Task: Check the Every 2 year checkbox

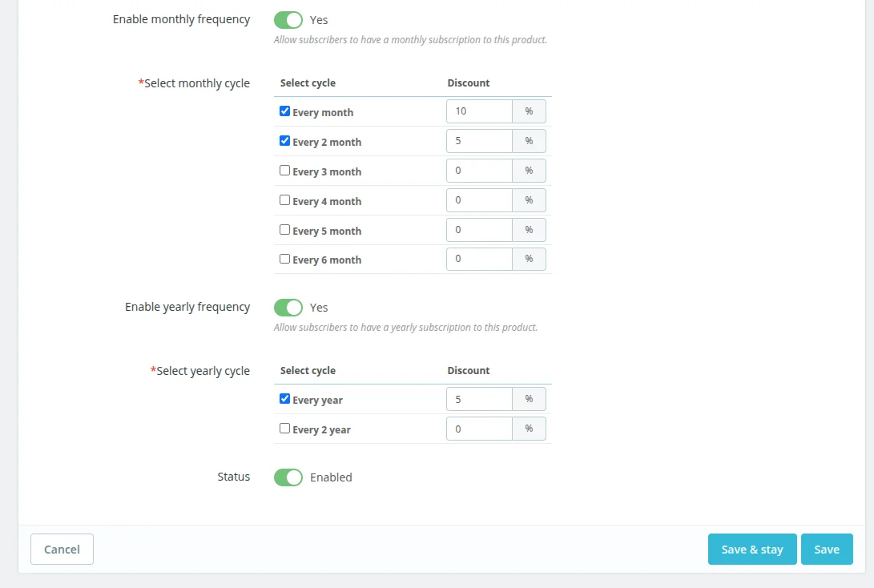Action: pos(284,429)
